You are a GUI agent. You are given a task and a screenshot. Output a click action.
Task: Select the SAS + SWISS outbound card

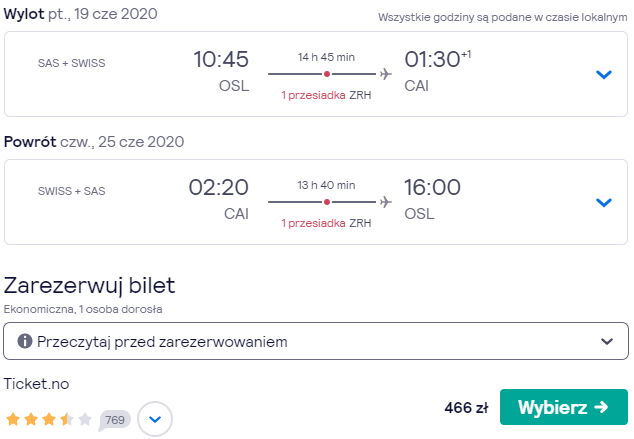pyautogui.click(x=316, y=74)
